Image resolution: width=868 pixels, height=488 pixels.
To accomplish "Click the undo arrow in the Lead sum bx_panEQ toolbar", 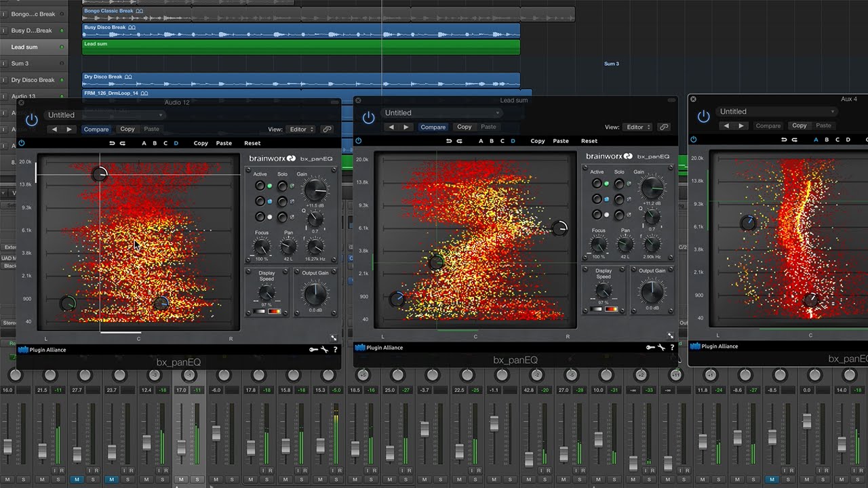I will click(x=449, y=141).
